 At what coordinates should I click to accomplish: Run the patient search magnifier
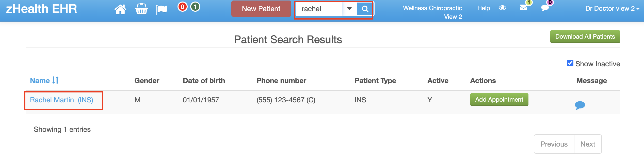(365, 9)
